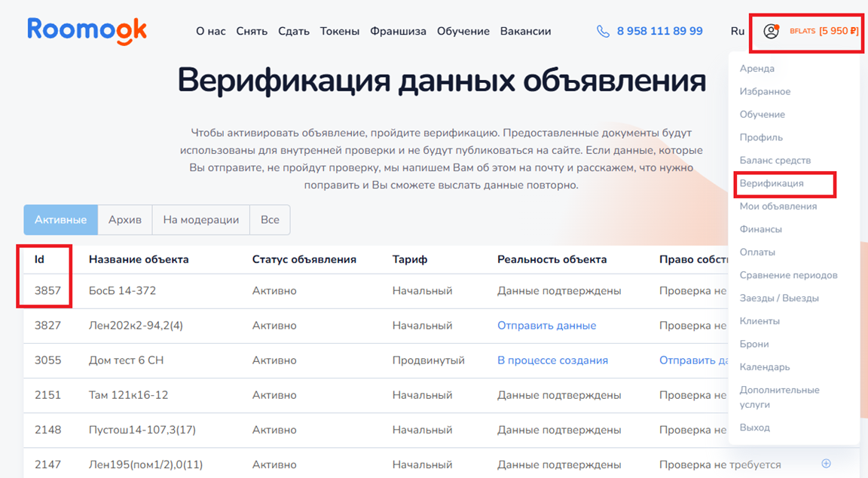
Task: Open Баланс средств in account menu
Action: tap(775, 161)
